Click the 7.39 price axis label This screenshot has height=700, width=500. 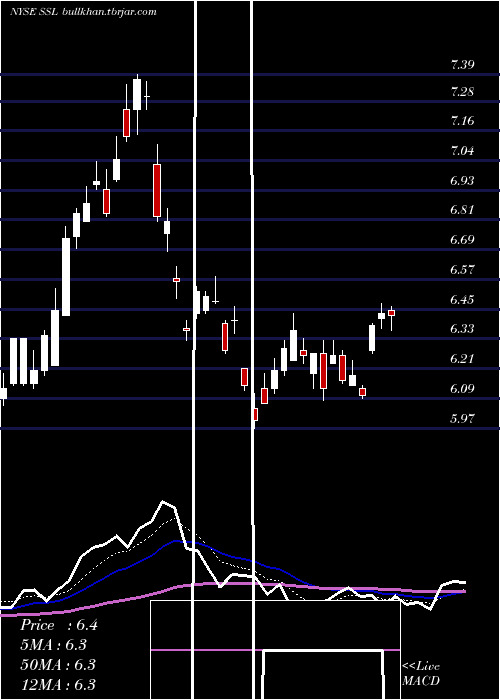point(462,65)
